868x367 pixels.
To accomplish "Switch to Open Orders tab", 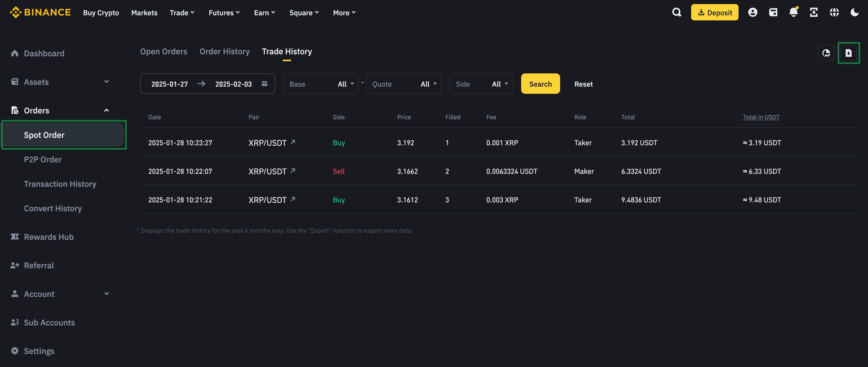I will tap(163, 51).
